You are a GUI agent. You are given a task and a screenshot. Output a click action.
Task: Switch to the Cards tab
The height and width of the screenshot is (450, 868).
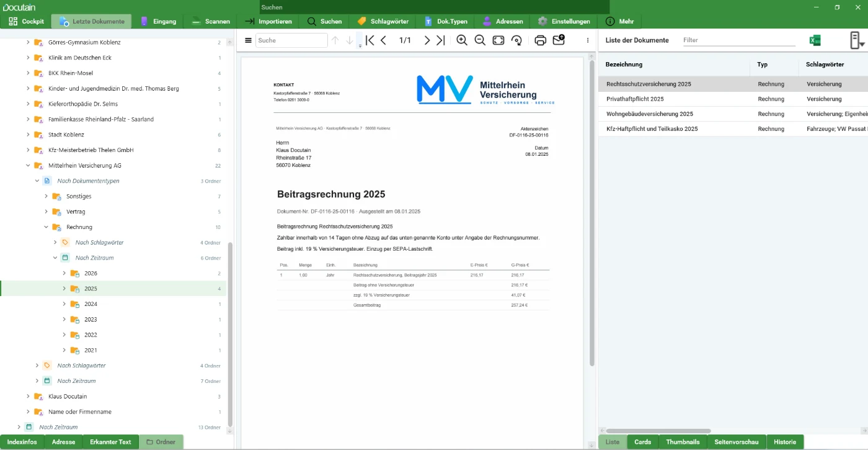coord(642,442)
